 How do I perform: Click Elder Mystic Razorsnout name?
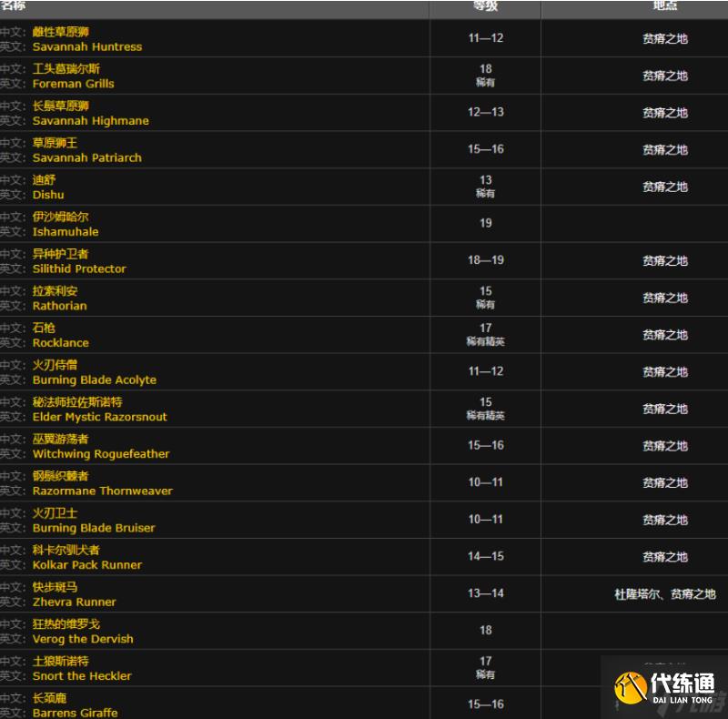pos(100,417)
